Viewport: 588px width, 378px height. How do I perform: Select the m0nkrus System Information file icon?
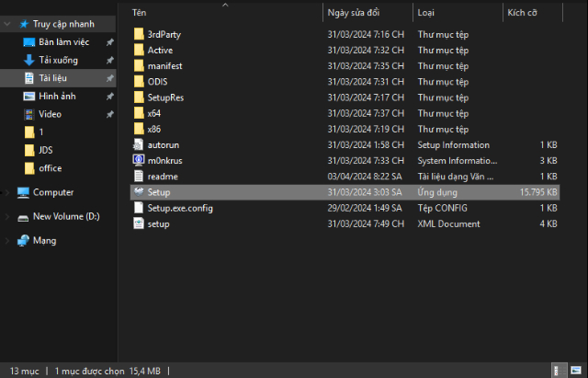click(139, 161)
